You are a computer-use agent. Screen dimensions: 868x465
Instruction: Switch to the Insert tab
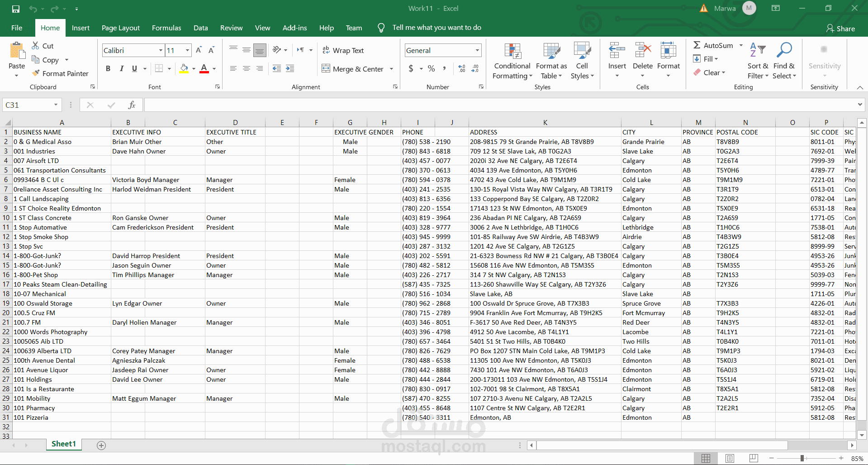coord(81,28)
